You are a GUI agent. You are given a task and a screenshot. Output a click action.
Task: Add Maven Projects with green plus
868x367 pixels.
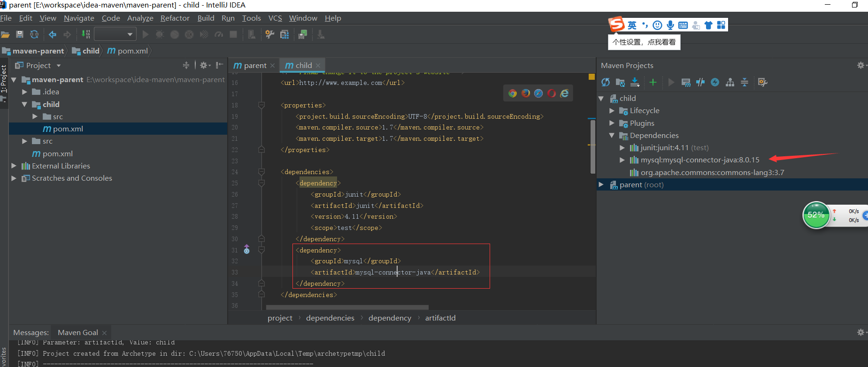coord(653,83)
